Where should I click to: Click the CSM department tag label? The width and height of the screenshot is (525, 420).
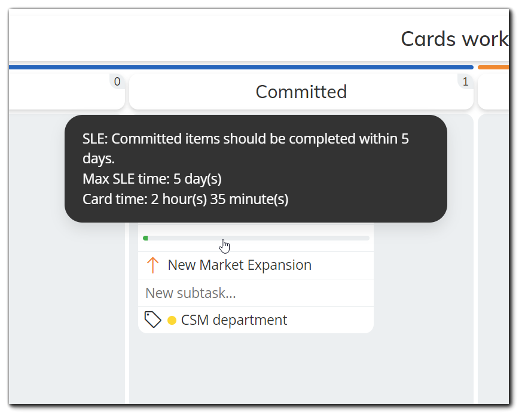point(233,319)
